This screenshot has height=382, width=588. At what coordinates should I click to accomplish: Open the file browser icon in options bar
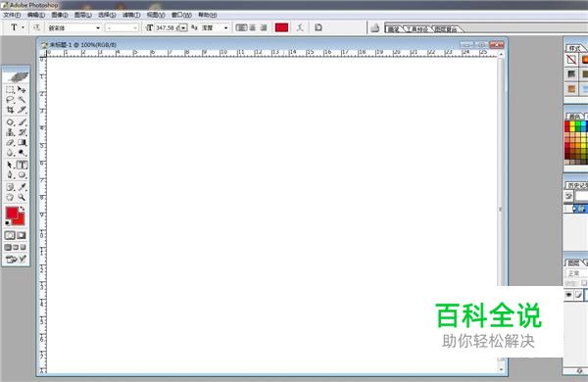click(375, 27)
